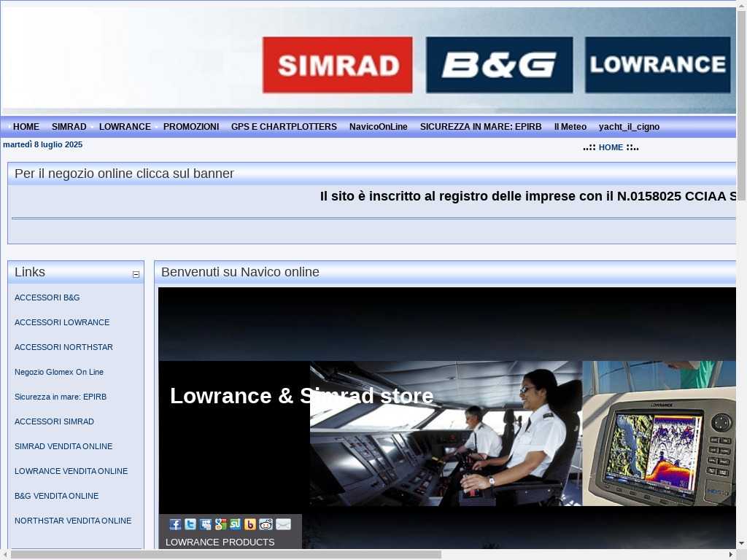Open the LOWRANCE menu

point(125,127)
